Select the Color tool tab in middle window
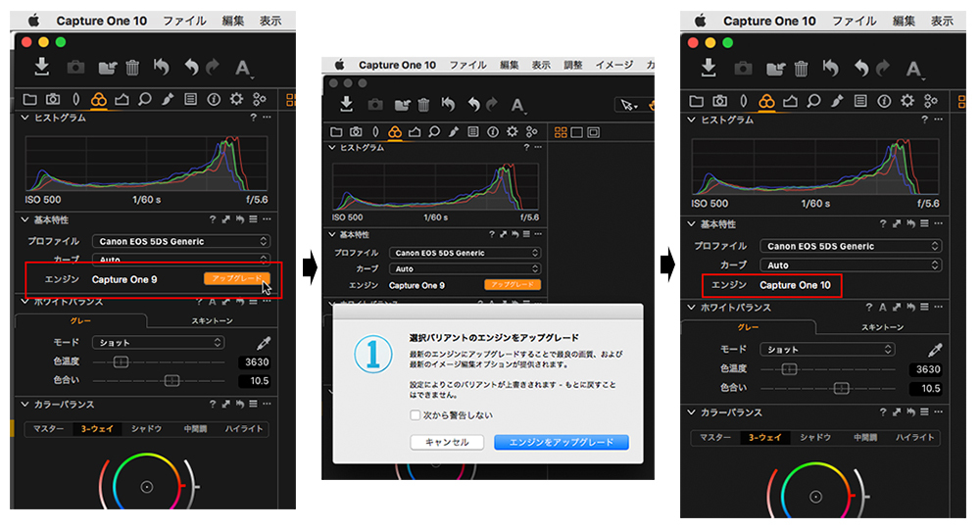 [x=395, y=132]
